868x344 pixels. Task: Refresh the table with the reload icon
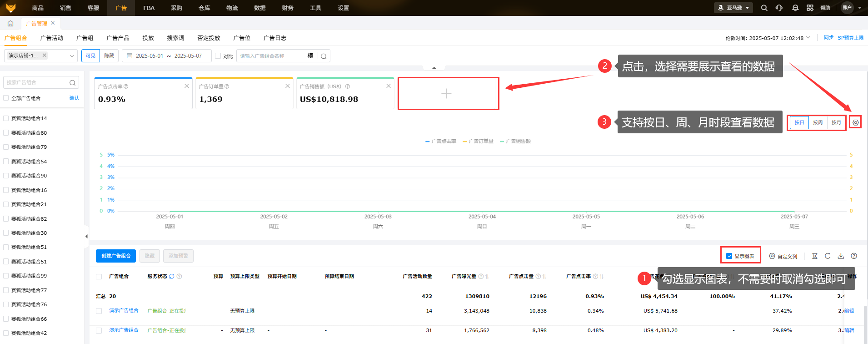click(x=828, y=256)
